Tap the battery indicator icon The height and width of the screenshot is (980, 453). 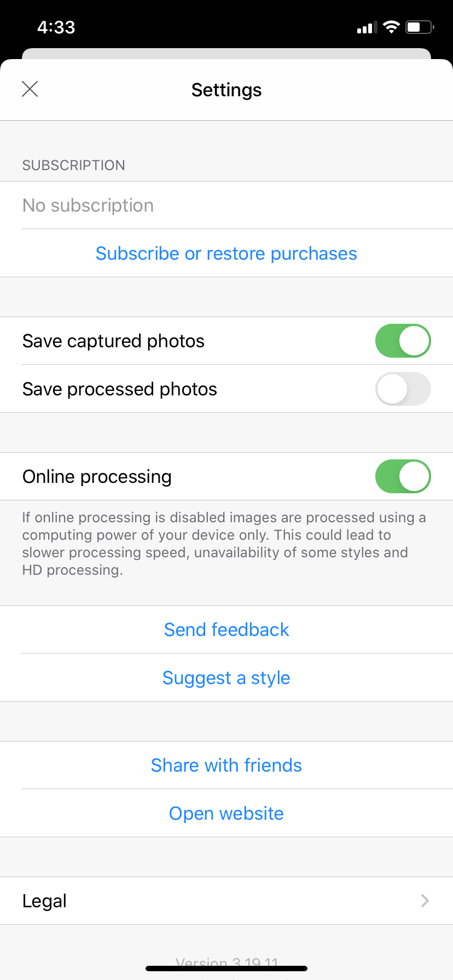pyautogui.click(x=420, y=27)
